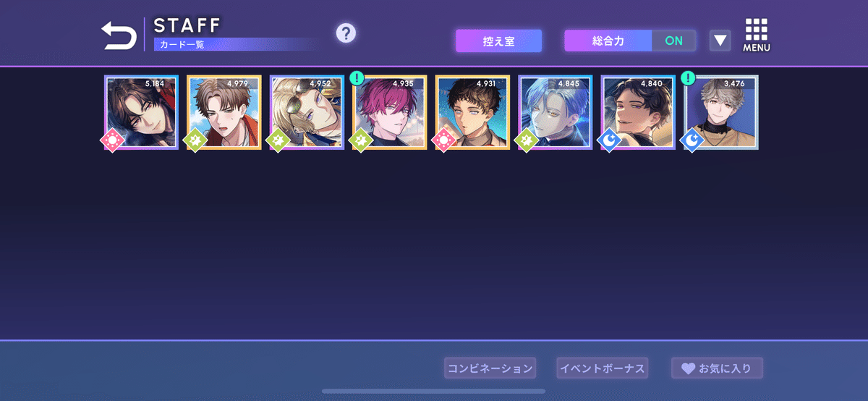Open the question mark help icon
This screenshot has width=868, height=401.
[x=346, y=33]
